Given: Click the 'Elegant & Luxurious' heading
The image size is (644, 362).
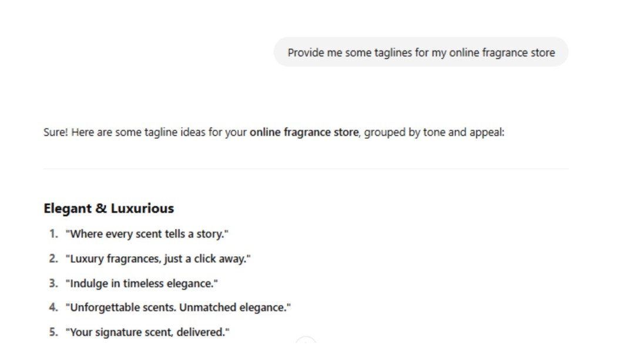Looking at the screenshot, I should 109,208.
